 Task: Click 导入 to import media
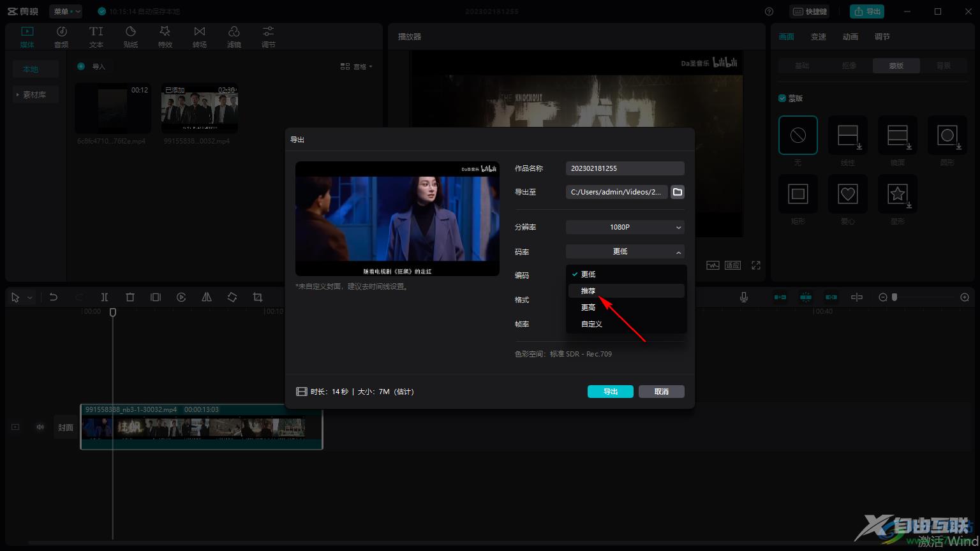[x=92, y=66]
